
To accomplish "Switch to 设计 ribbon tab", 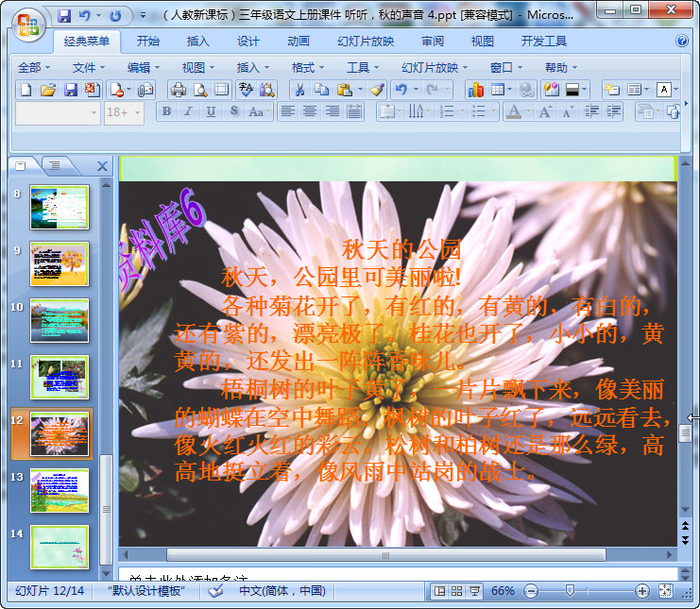I will (x=248, y=42).
